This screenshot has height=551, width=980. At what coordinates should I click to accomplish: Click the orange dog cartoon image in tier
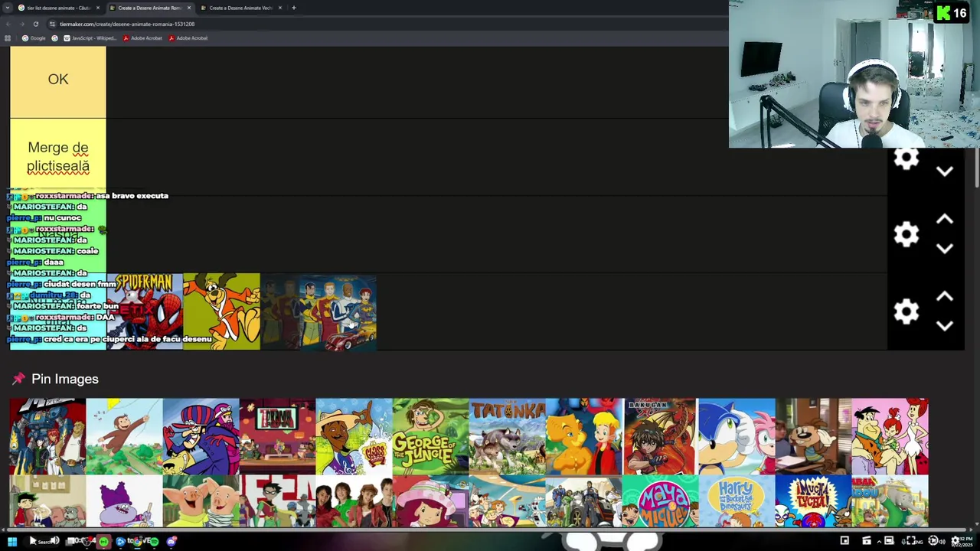click(x=222, y=311)
